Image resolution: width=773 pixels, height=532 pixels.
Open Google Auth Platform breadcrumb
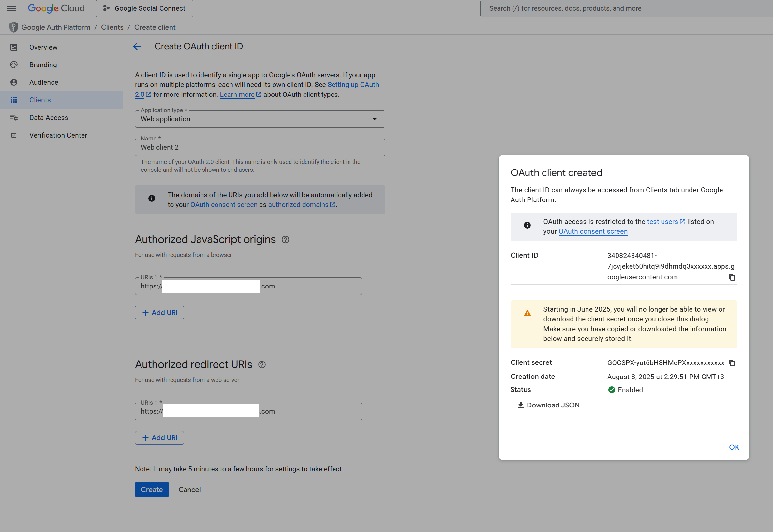pos(56,27)
